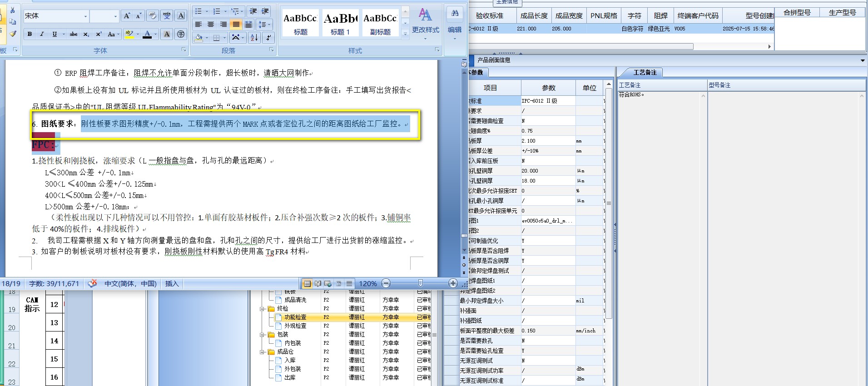The width and height of the screenshot is (868, 386).
Task: Click the Copy icon in clipboard group
Action: click(12, 21)
